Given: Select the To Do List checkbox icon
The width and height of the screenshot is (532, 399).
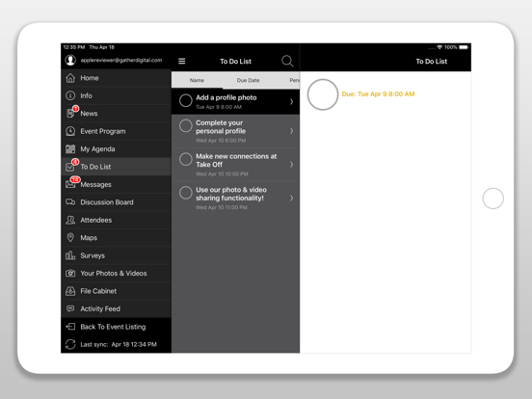Looking at the screenshot, I should tap(71, 166).
